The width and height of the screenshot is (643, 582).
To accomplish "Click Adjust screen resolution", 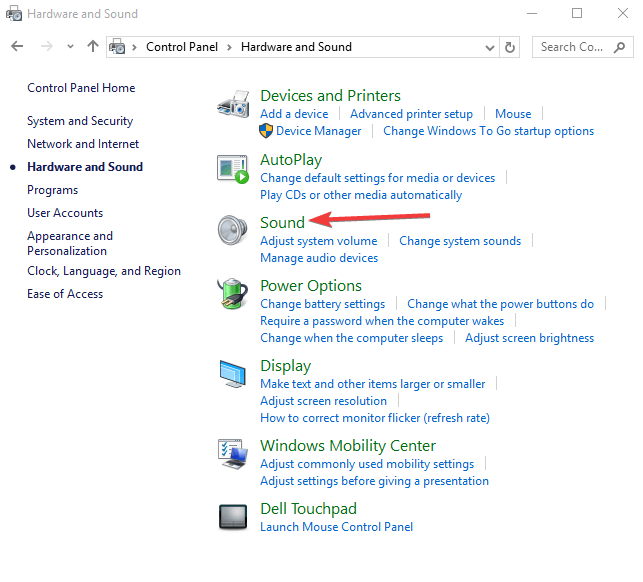I will pos(323,401).
